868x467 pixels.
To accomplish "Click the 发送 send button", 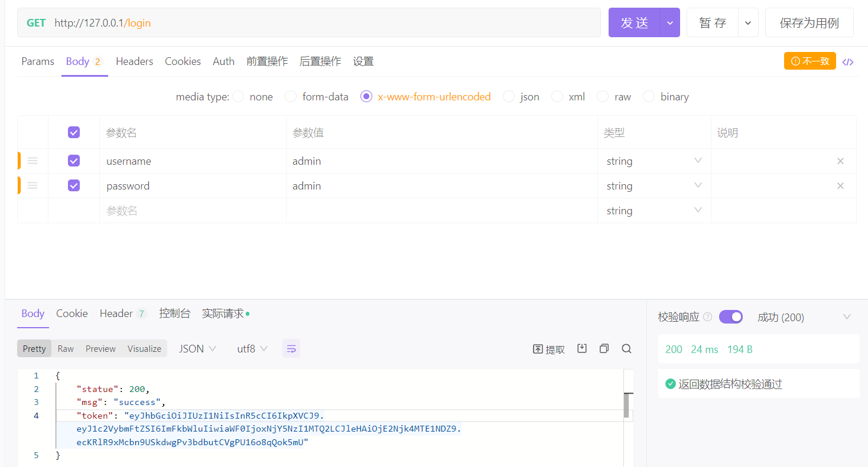I will click(635, 22).
